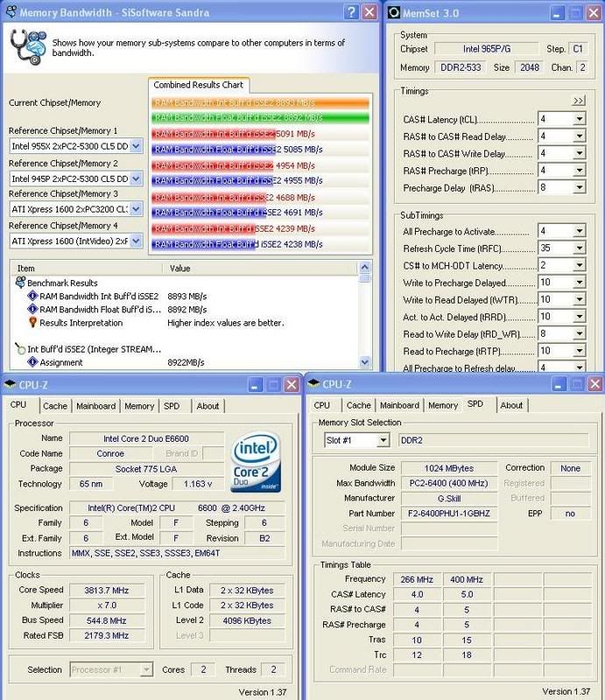
Task: Open Reference Chipset/Memory 4 dropdown
Action: point(137,241)
